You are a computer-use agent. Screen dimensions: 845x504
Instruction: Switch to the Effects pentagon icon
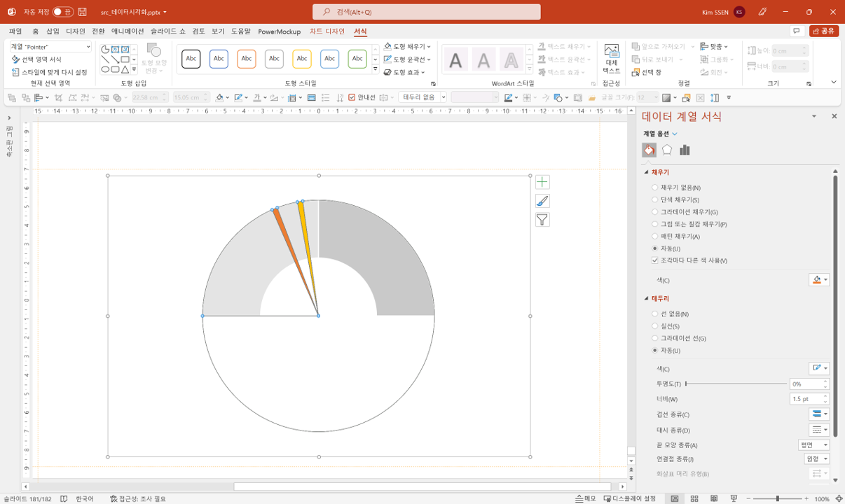tap(667, 150)
